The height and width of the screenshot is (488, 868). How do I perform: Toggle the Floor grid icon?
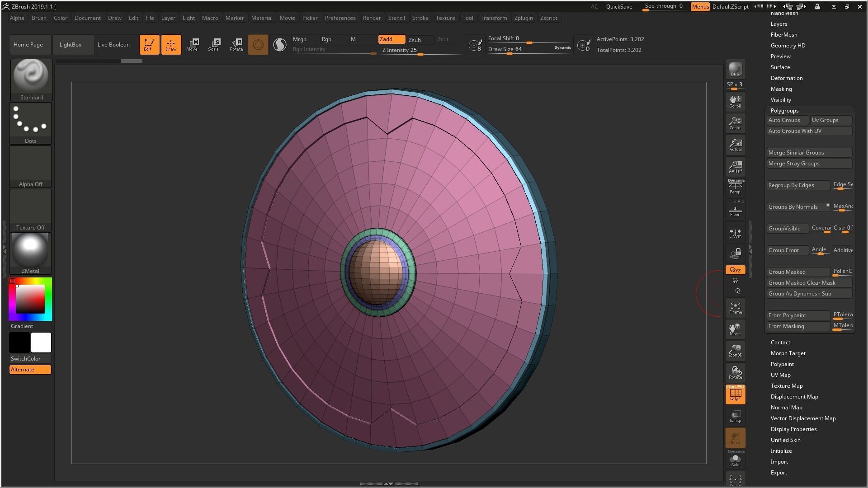(x=735, y=210)
